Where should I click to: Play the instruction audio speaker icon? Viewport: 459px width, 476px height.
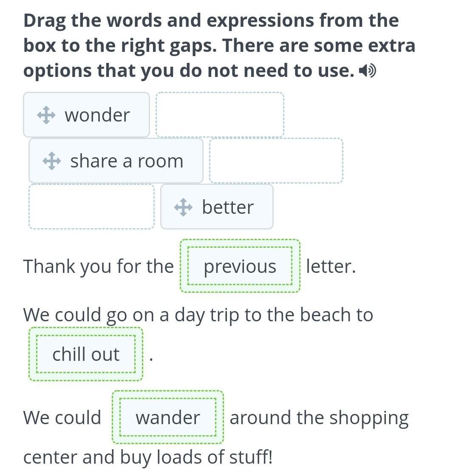coord(367,71)
